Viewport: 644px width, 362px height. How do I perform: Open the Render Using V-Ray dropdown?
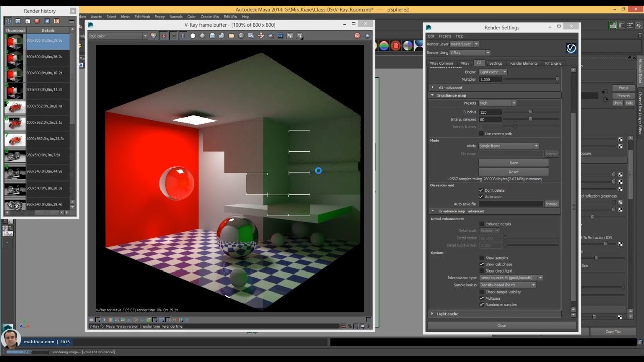469,52
